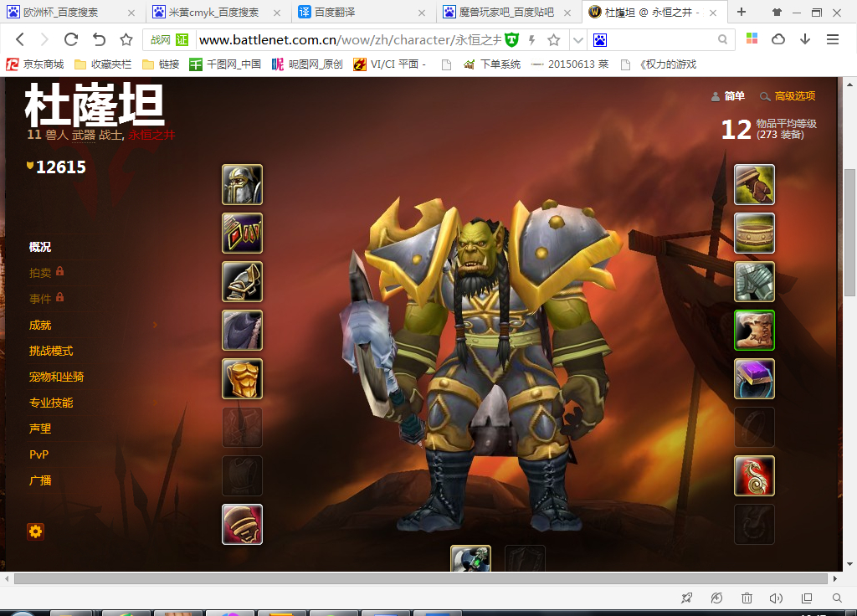The image size is (857, 616).
Task: Open the red dragon trinket icon
Action: coord(754,476)
